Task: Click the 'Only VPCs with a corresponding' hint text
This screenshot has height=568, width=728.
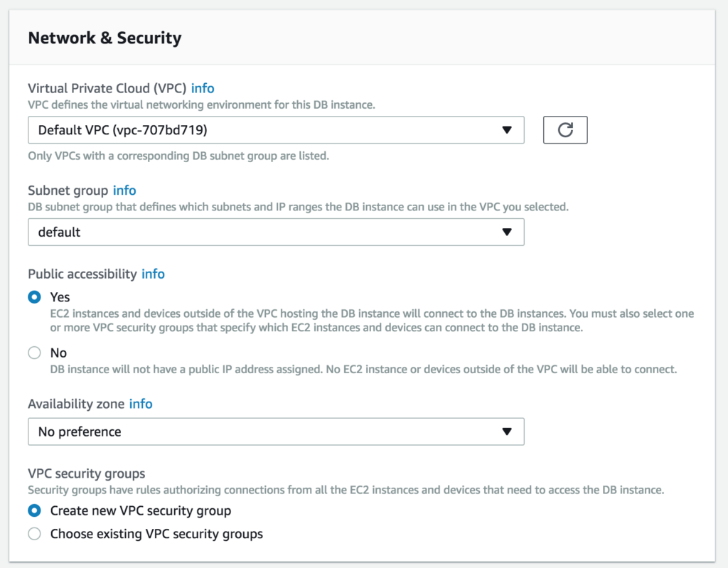Action: (x=178, y=156)
